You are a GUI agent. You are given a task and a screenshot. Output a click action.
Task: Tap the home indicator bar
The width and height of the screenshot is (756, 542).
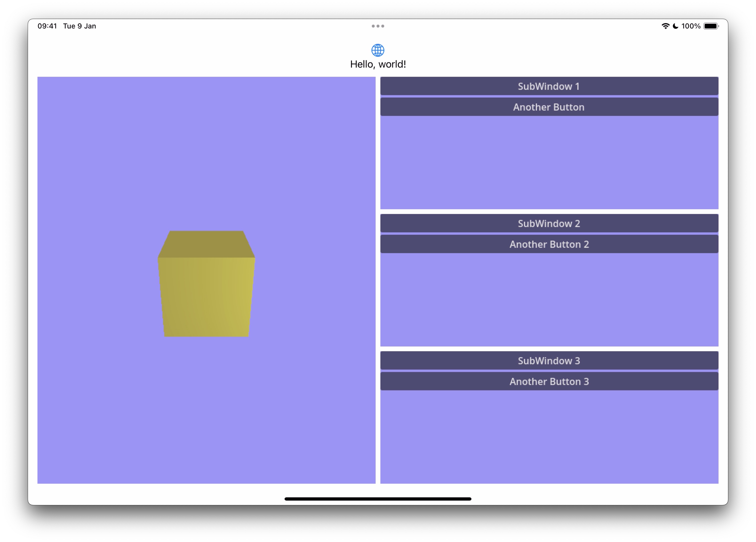378,499
